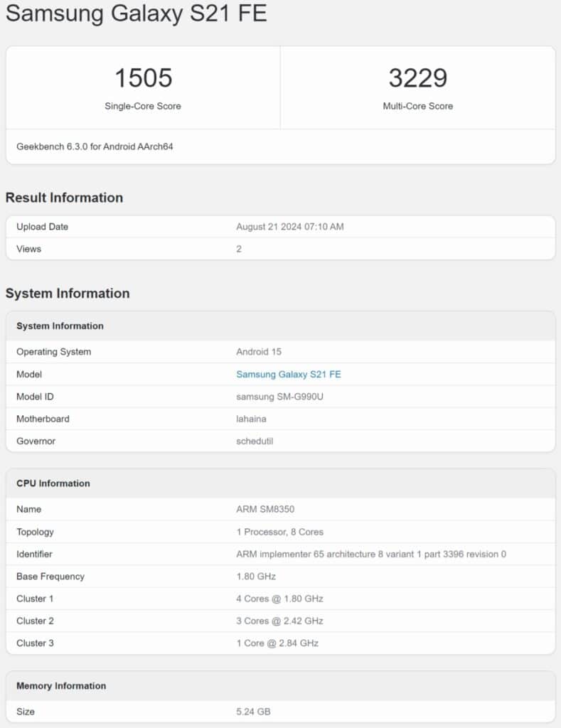Image resolution: width=561 pixels, height=728 pixels.
Task: Select the 5.24 GB memory value
Action: tap(253, 712)
